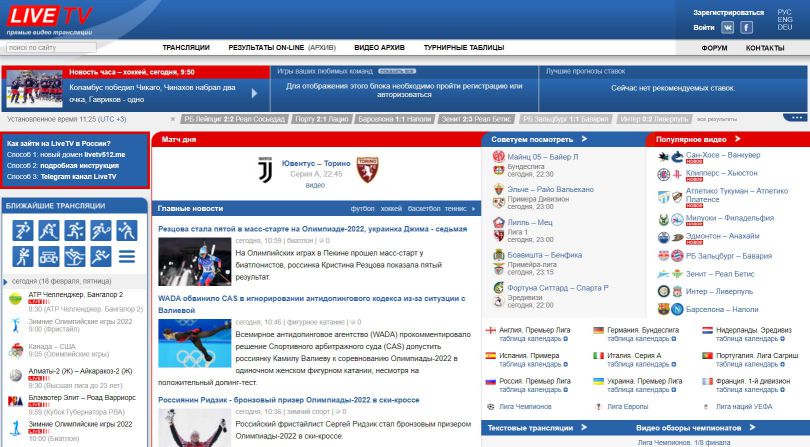Screen dimensions: 810x447
Task: Filter upcoming broadcasts by the volleyball icon
Action: point(127,230)
